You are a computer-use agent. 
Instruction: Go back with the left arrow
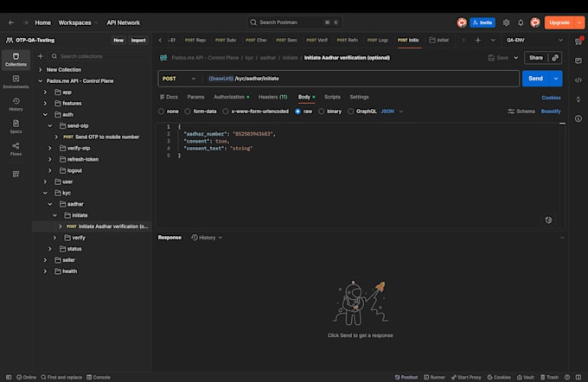11,22
